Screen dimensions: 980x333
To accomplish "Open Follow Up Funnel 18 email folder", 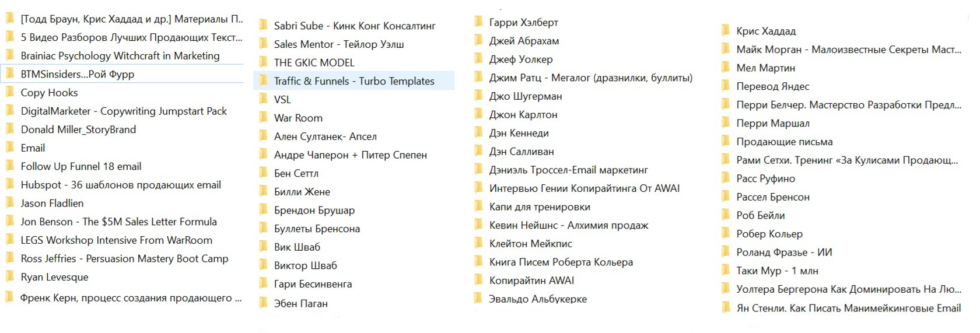I will (x=81, y=166).
